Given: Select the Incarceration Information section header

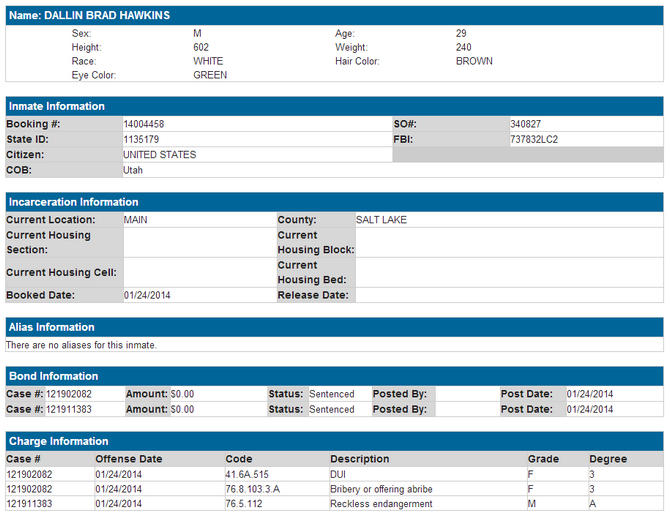Looking at the screenshot, I should click(x=335, y=202).
